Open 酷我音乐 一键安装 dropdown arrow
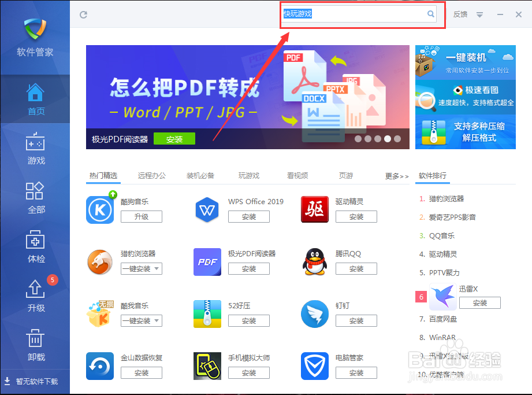The image size is (532, 395). click(157, 320)
